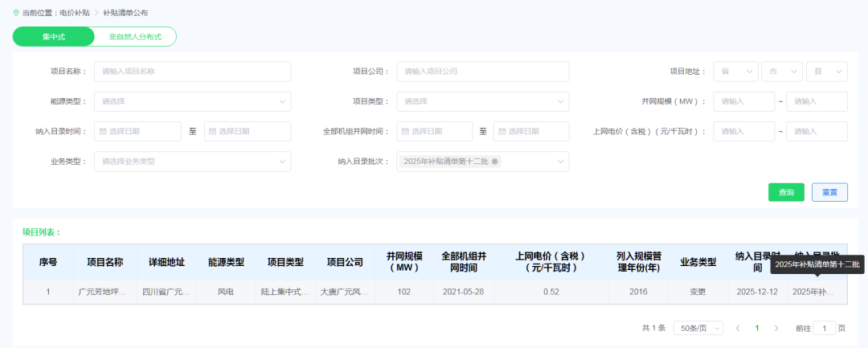
Task: Click the 重置 reset button
Action: pos(829,192)
